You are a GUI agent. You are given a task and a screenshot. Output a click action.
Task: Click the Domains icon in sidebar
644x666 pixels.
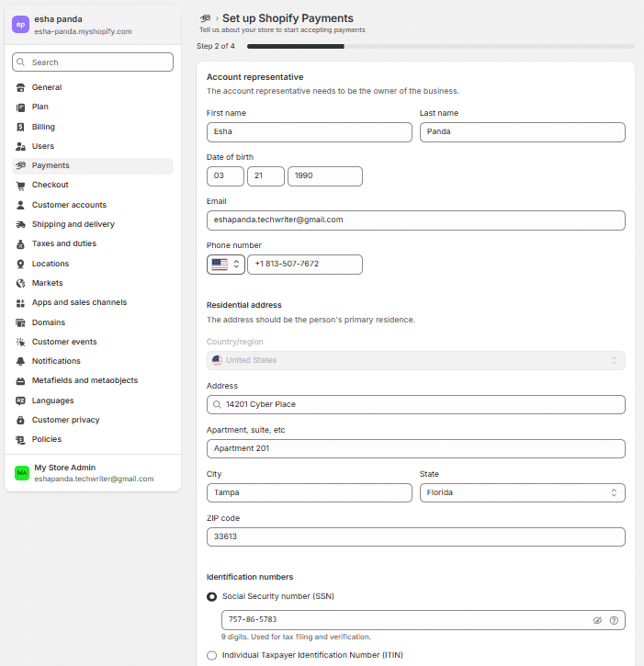20,322
